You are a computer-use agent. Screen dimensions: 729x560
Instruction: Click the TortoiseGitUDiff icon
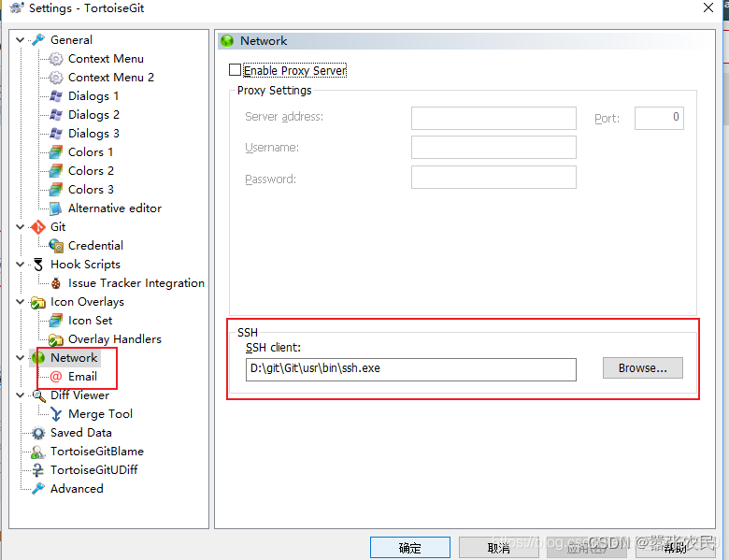(x=37, y=470)
